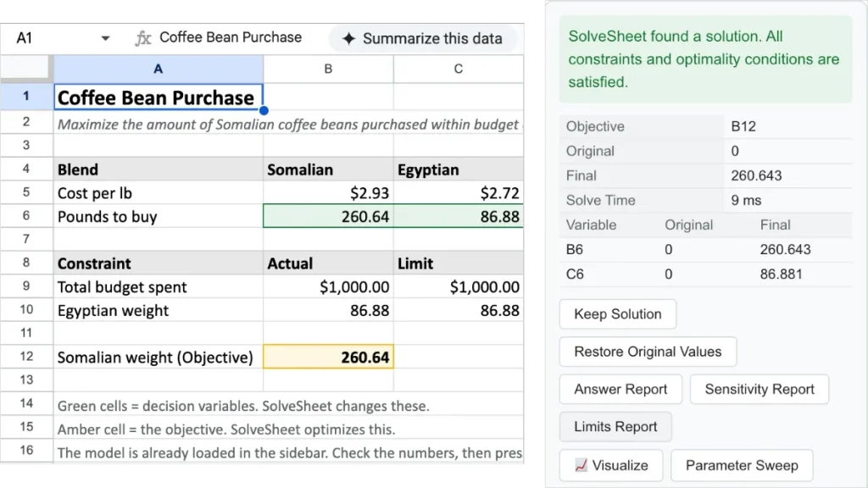Open the Name Box dropdown arrow
868x488 pixels.
point(105,38)
